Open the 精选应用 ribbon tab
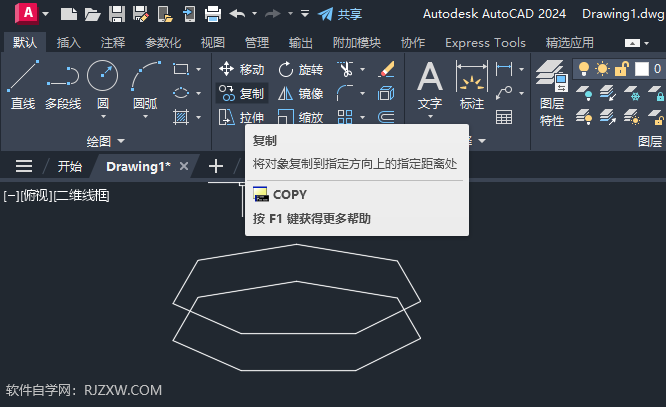 pyautogui.click(x=570, y=42)
